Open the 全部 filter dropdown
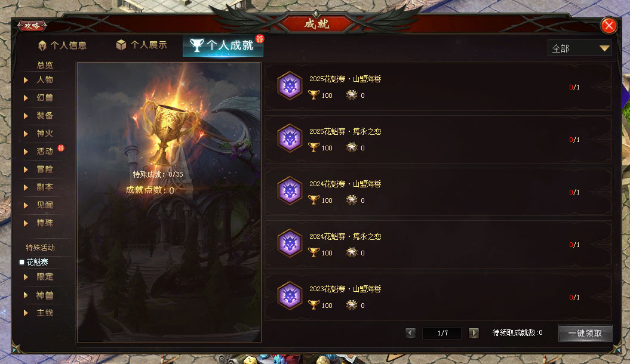 [579, 48]
